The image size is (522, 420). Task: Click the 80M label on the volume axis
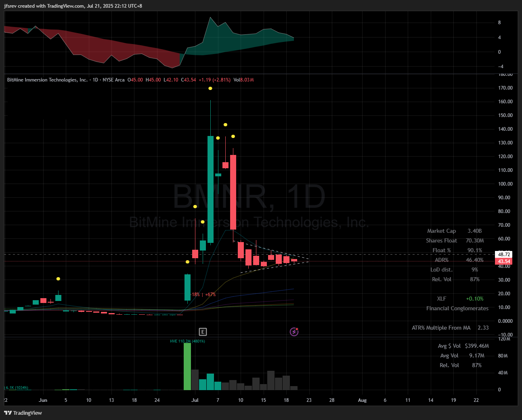[x=503, y=356]
